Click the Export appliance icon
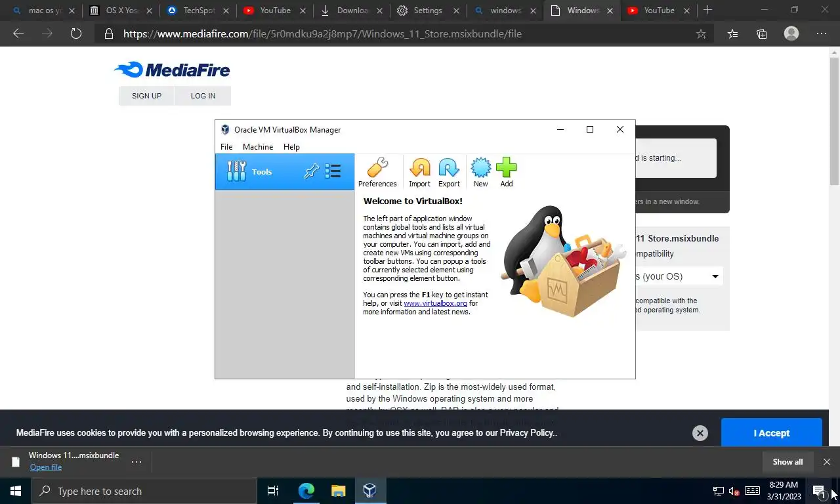The height and width of the screenshot is (504, 840). click(449, 173)
